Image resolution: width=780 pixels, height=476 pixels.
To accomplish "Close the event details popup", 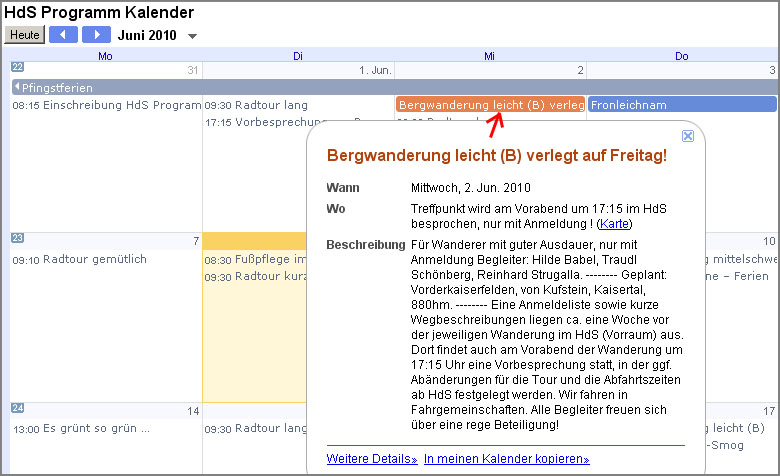I will pos(687,136).
